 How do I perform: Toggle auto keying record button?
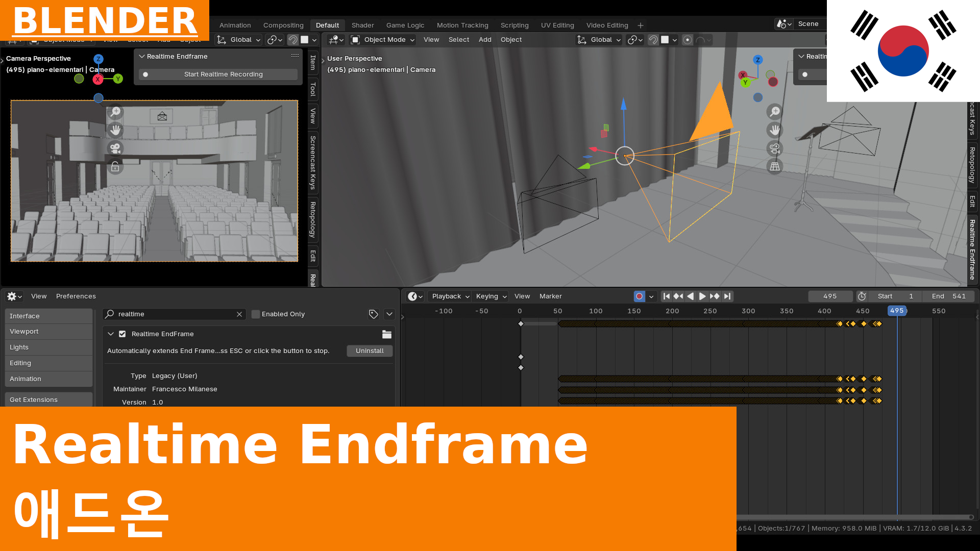[639, 296]
